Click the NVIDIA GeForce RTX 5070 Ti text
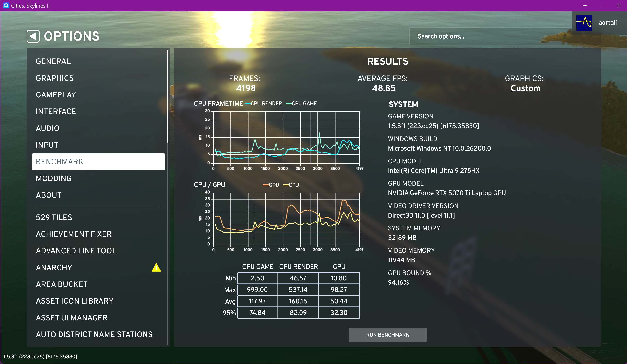627x364 pixels. click(x=446, y=193)
